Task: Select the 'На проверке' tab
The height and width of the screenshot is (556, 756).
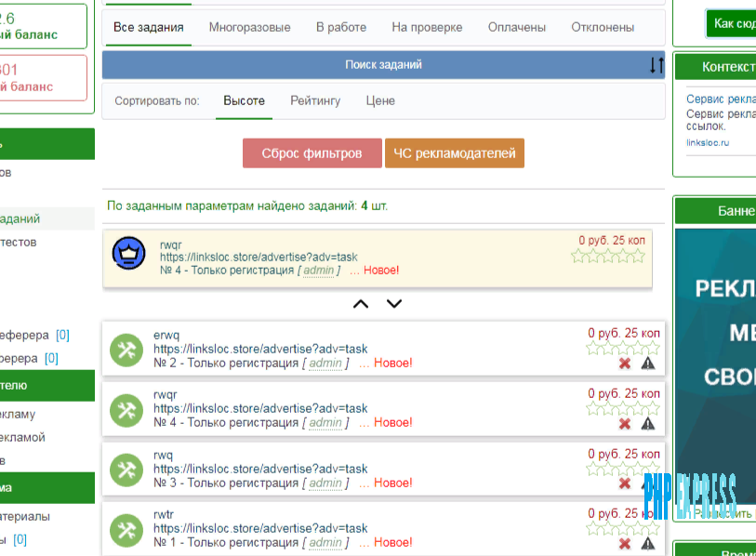Action: 427,28
